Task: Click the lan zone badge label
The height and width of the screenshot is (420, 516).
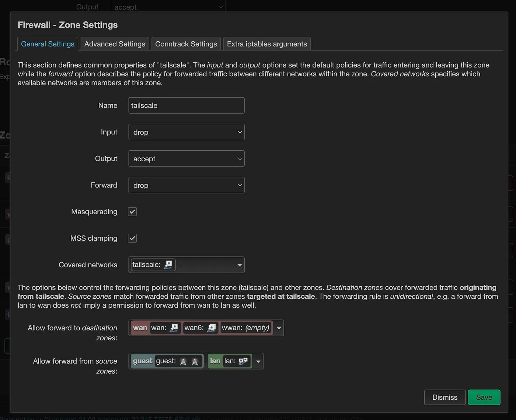Action: click(215, 361)
